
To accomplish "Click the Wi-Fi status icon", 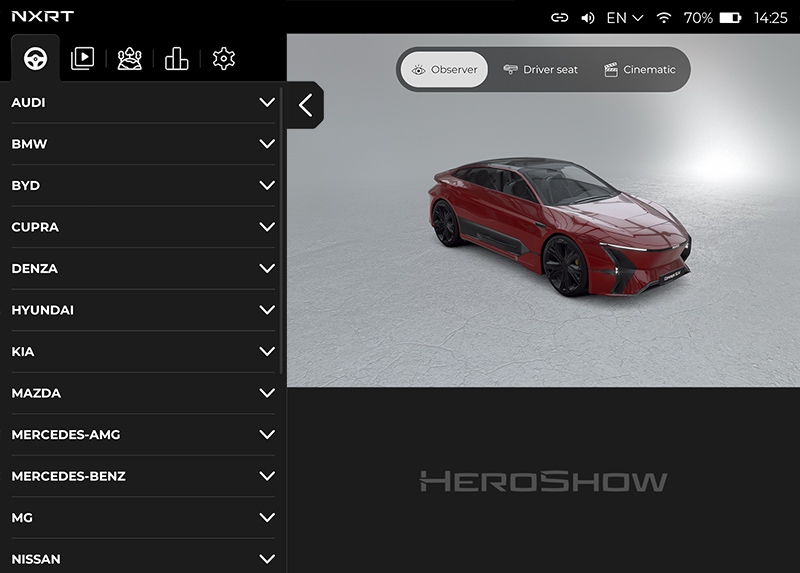I will pos(663,18).
